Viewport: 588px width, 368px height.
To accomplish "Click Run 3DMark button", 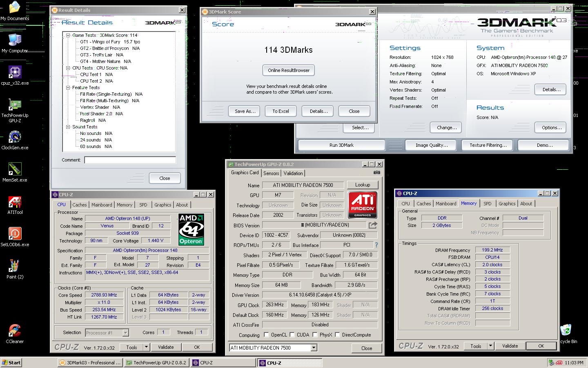I will (341, 145).
